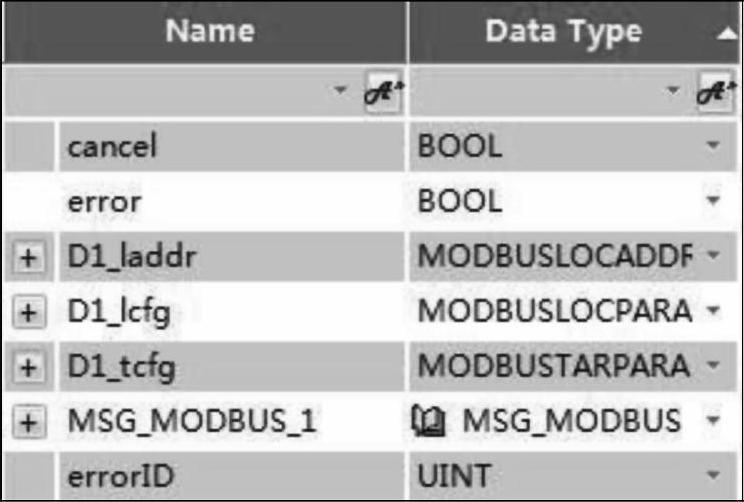Open data type dropdown for D1_laddr

pyautogui.click(x=713, y=257)
